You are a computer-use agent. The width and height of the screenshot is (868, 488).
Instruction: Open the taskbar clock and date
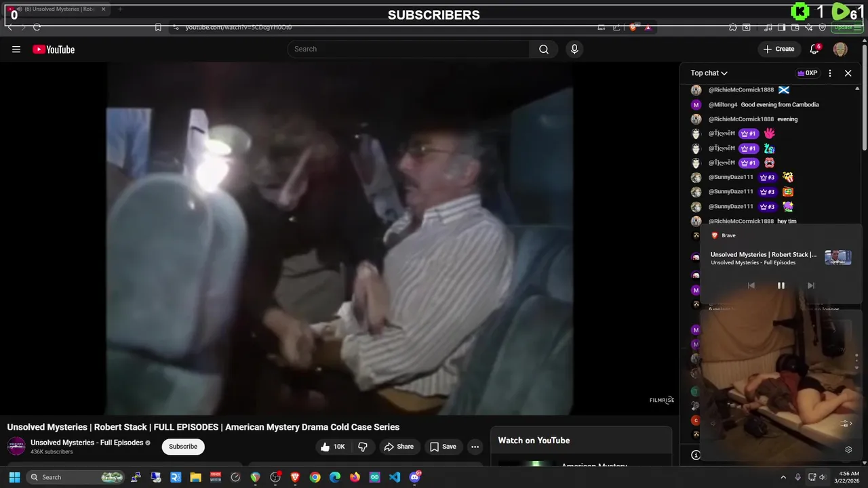pos(848,477)
